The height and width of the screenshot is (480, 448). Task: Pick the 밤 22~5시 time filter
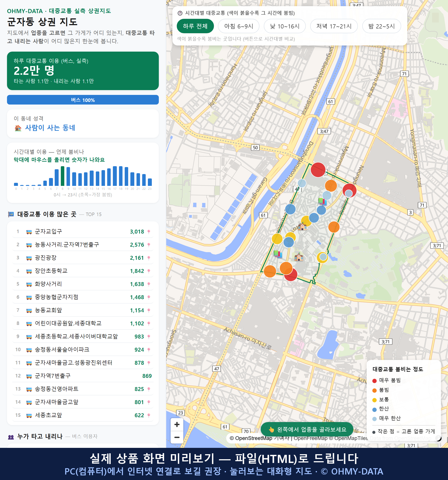pyautogui.click(x=381, y=26)
